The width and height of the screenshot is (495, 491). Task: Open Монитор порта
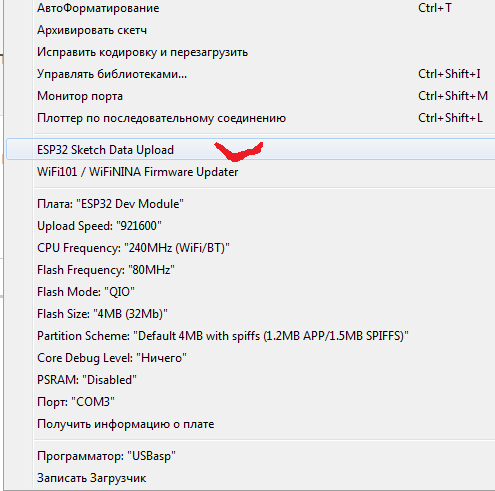click(251, 96)
